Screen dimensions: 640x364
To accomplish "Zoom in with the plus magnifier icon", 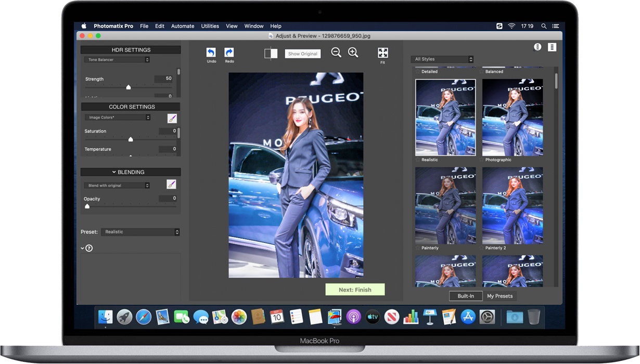I will pyautogui.click(x=353, y=53).
